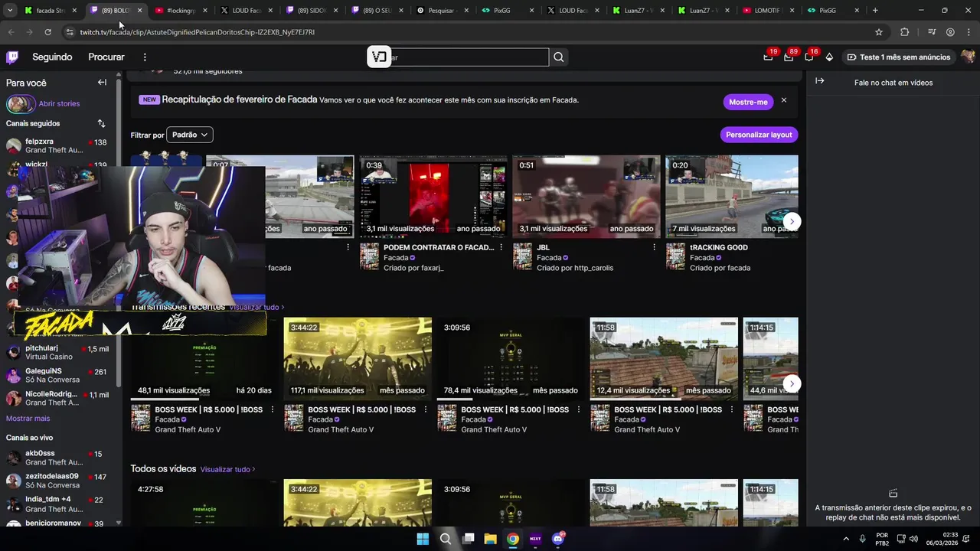Reload the page
This screenshot has width=980, height=551.
pyautogui.click(x=47, y=32)
